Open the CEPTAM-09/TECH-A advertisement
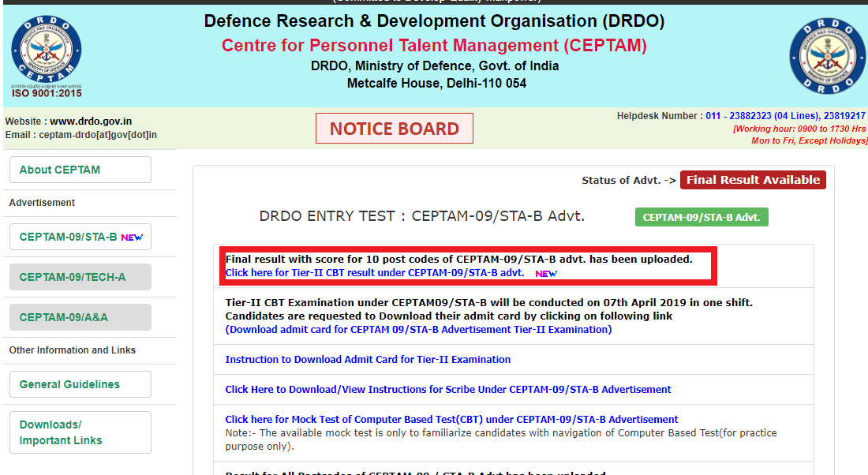The height and width of the screenshot is (475, 868). (80, 277)
